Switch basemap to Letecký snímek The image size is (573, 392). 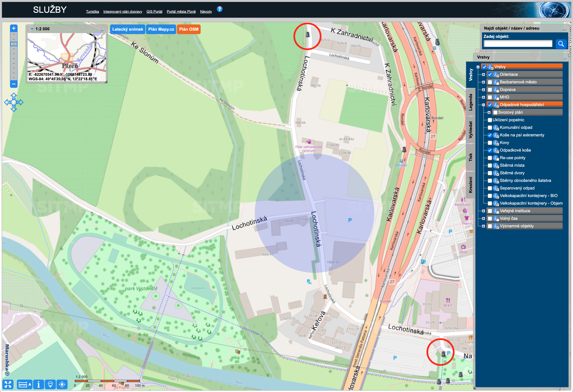127,29
